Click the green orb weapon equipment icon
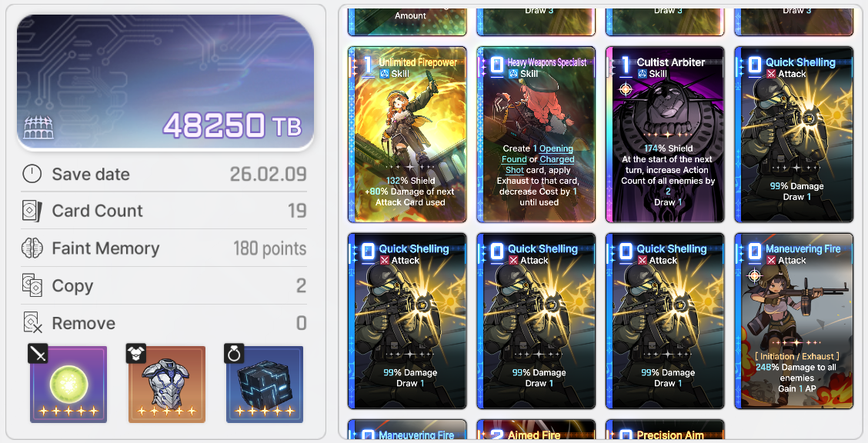This screenshot has height=443, width=868. [68, 385]
